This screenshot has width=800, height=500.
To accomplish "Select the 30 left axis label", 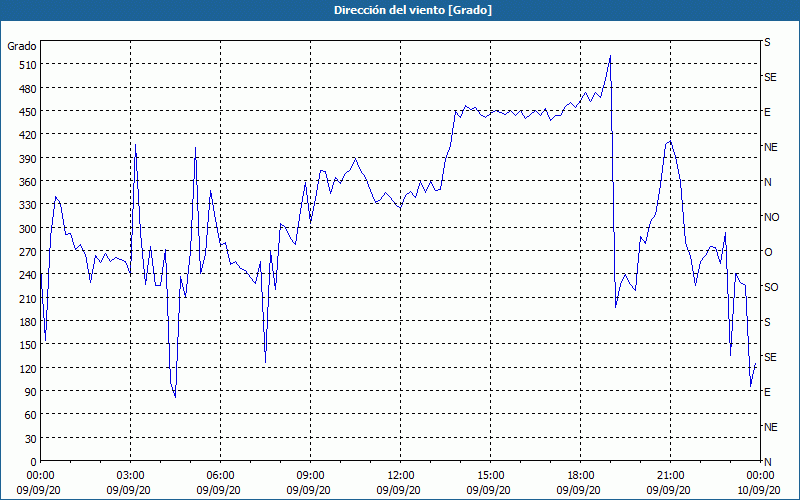I will (31, 439).
